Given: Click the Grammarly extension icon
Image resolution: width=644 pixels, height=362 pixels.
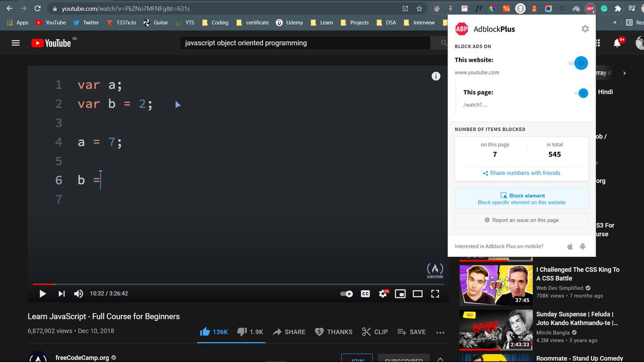Looking at the screenshot, I should [604, 9].
